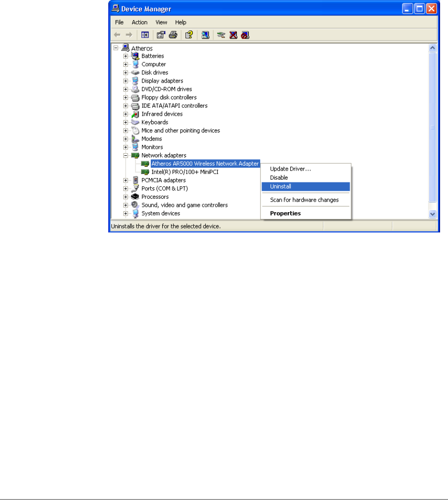The height and width of the screenshot is (500, 448).
Task: Expand the Modems node
Action: click(x=126, y=139)
